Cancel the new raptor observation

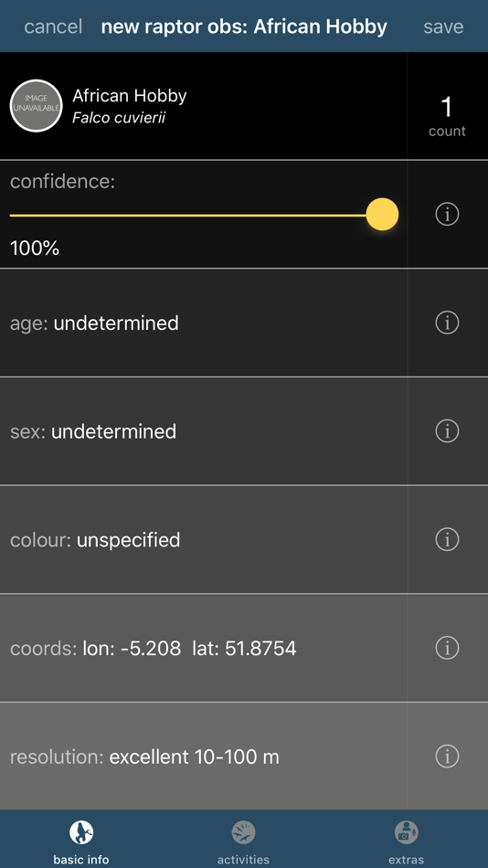53,26
